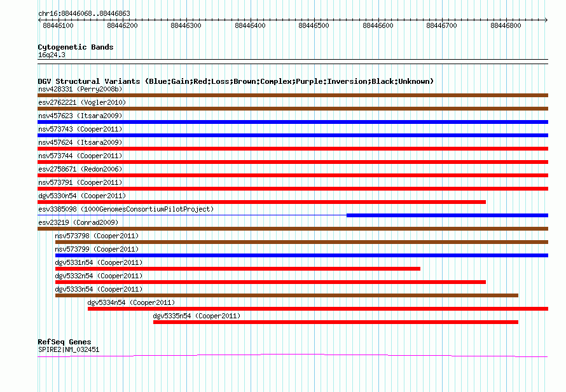Select the brown bar for nsv428331
Screen dimensions: 566x392
click(x=293, y=95)
